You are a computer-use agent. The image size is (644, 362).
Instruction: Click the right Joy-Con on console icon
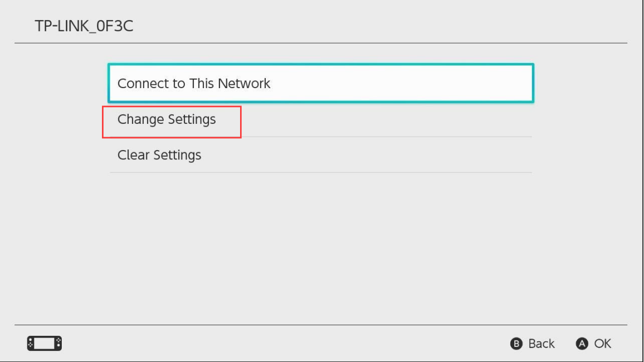coord(58,344)
